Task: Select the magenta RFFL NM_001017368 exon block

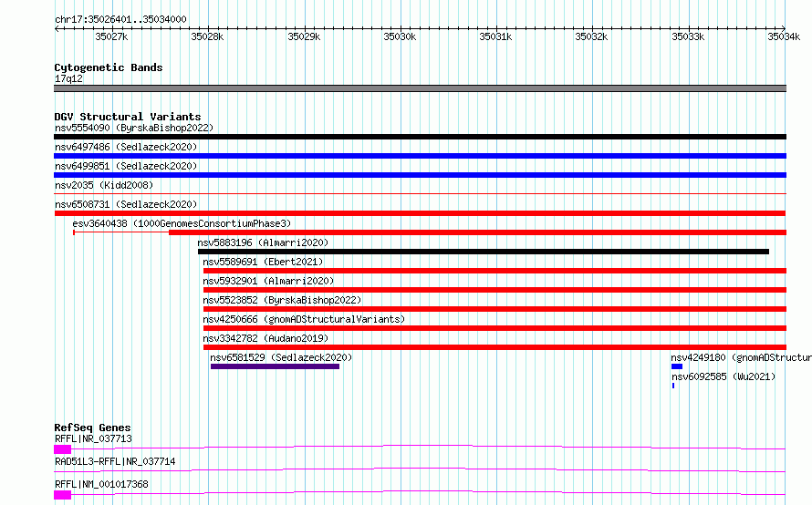Action: click(x=63, y=495)
